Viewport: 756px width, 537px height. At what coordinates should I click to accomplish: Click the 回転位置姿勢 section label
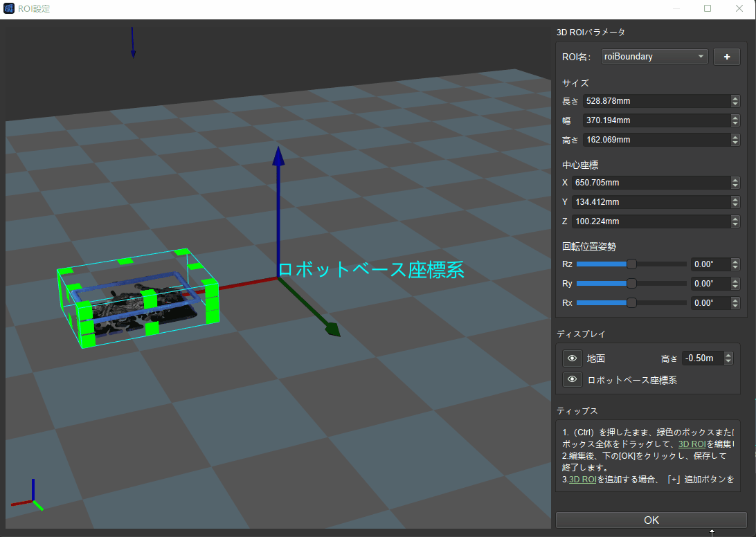tap(589, 246)
